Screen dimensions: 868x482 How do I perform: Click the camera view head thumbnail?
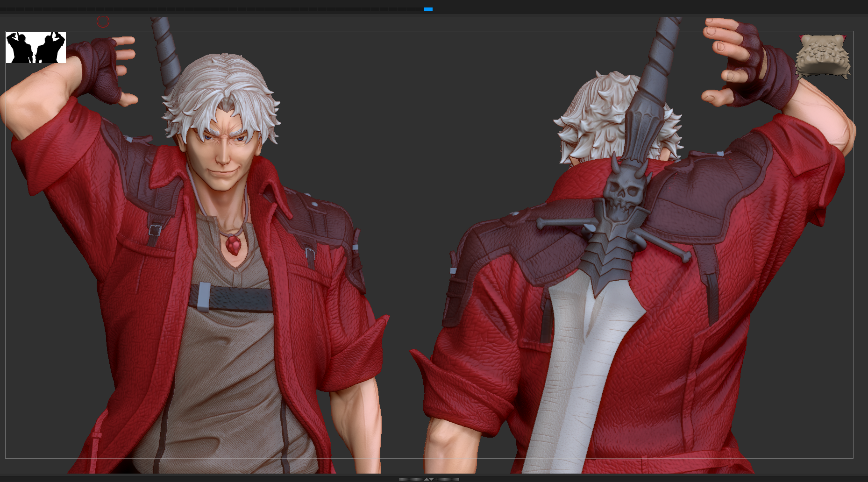click(823, 57)
